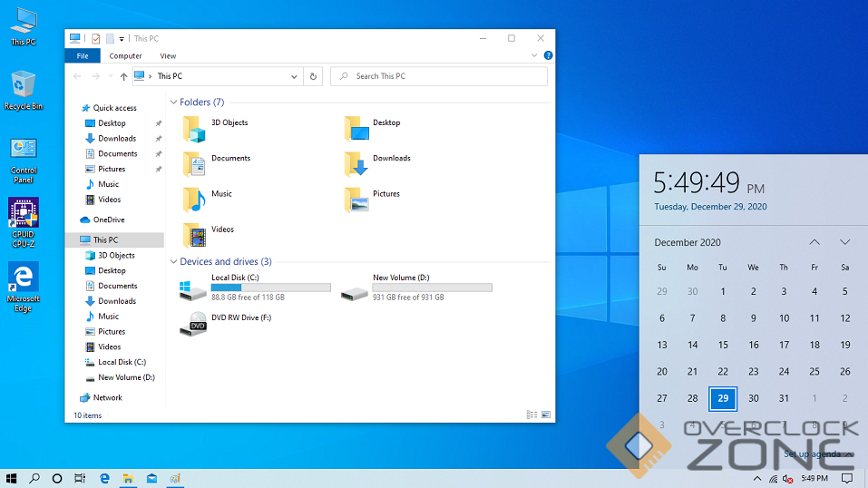This screenshot has height=488, width=868.
Task: Collapse the Folders (7) group
Action: coord(174,102)
